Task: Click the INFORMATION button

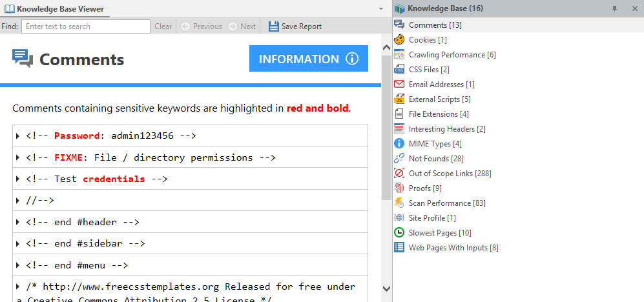Action: pyautogui.click(x=309, y=58)
